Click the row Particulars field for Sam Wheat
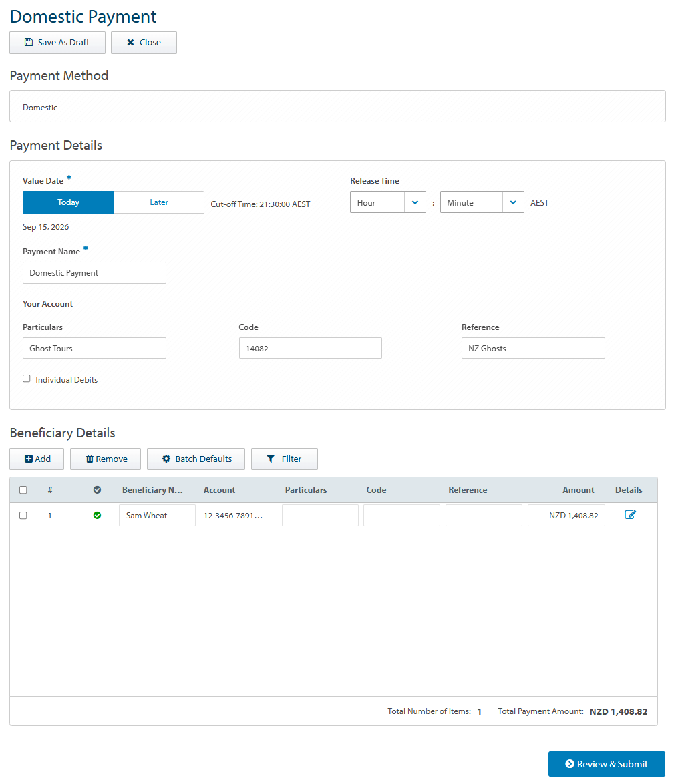Screen dimensions: 676x784 tap(320, 516)
